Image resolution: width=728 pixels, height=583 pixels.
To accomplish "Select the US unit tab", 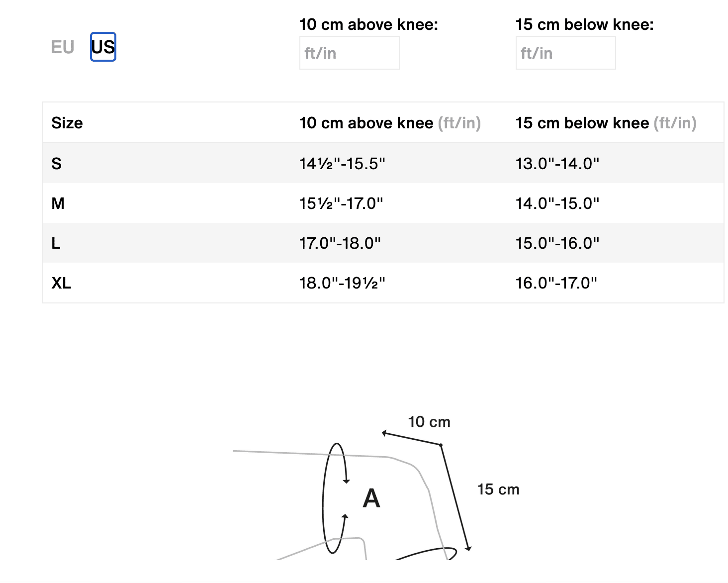I will coord(102,47).
